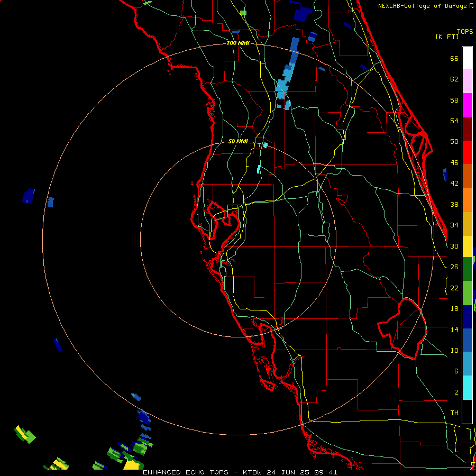This screenshot has height=476, width=476.
Task: Click the TH threshold legend label
Action: [x=454, y=413]
